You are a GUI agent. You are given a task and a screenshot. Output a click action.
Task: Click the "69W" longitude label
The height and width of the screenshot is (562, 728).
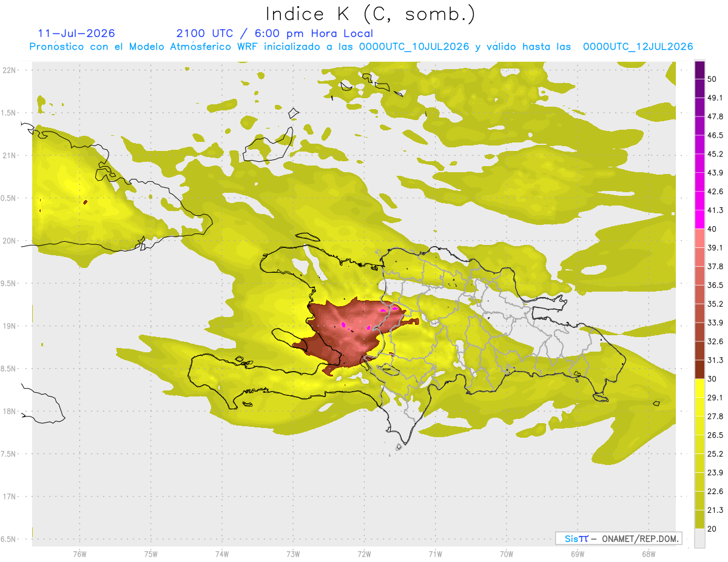(x=578, y=554)
